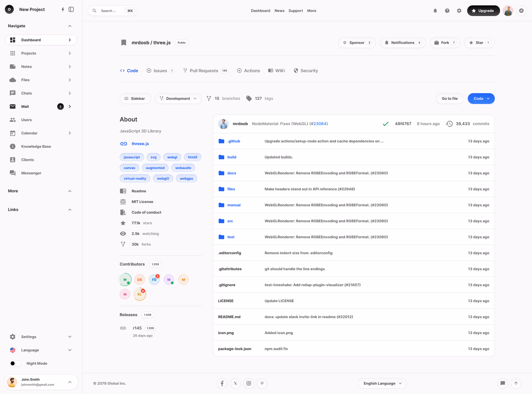The width and height of the screenshot is (532, 394).
Task: Click the DS contributor avatar
Action: click(140, 280)
